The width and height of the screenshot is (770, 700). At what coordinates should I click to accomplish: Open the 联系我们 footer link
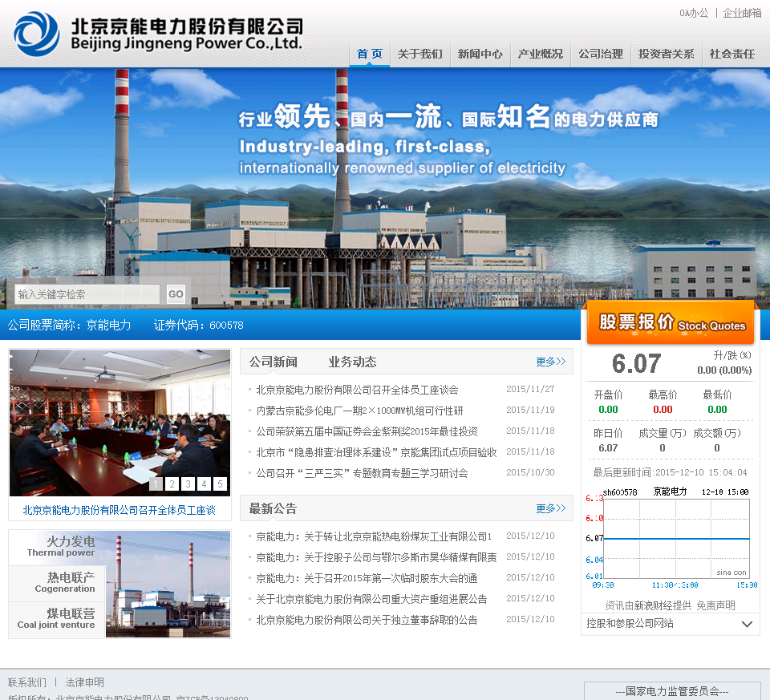[x=27, y=682]
